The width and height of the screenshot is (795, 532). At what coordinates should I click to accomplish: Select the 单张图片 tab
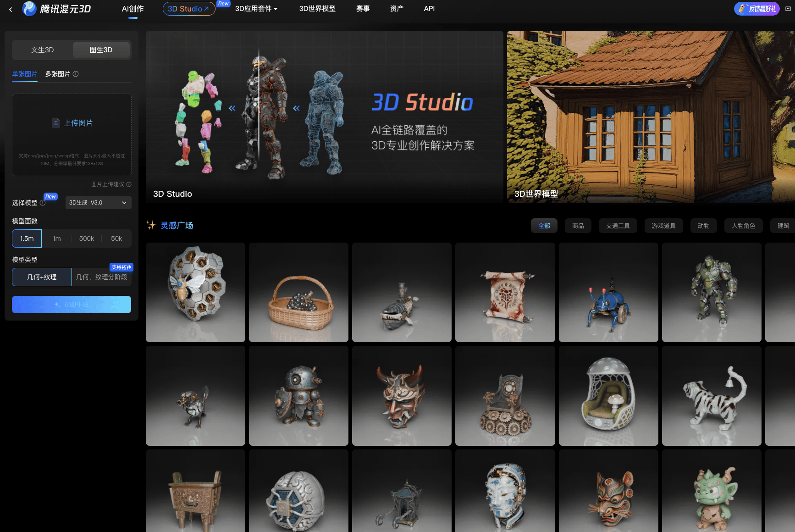[25, 74]
